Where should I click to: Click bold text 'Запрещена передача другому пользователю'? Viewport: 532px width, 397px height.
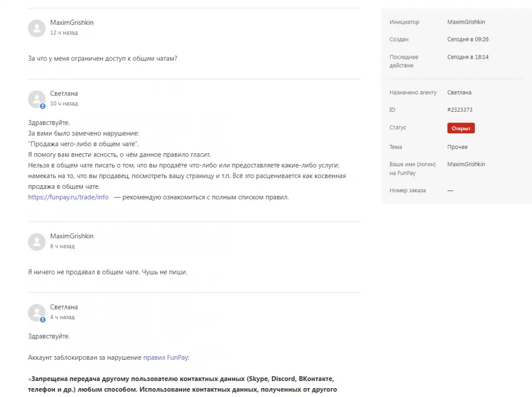tap(104, 379)
